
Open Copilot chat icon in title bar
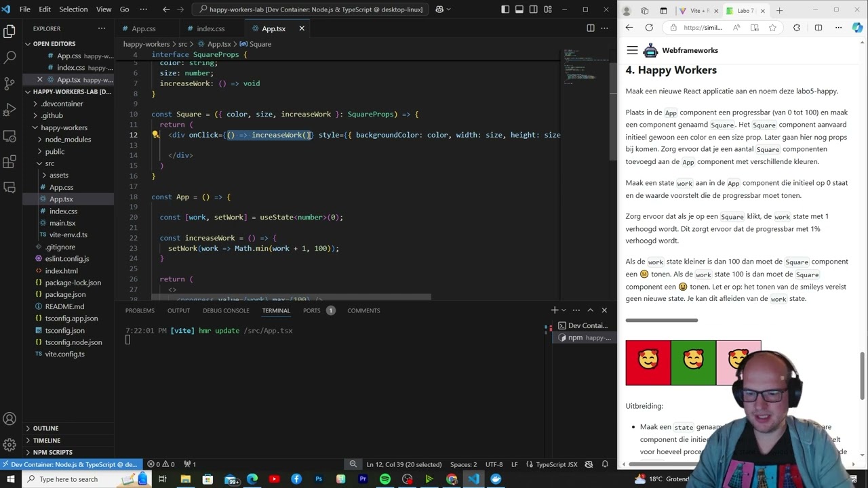click(x=439, y=9)
